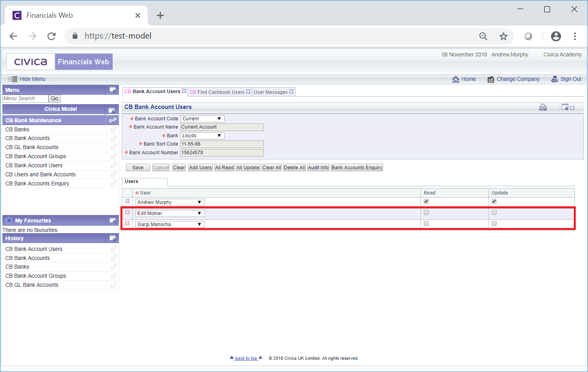Click into the Menu Search field
Viewport: 588px width, 372px height.
tap(25, 99)
